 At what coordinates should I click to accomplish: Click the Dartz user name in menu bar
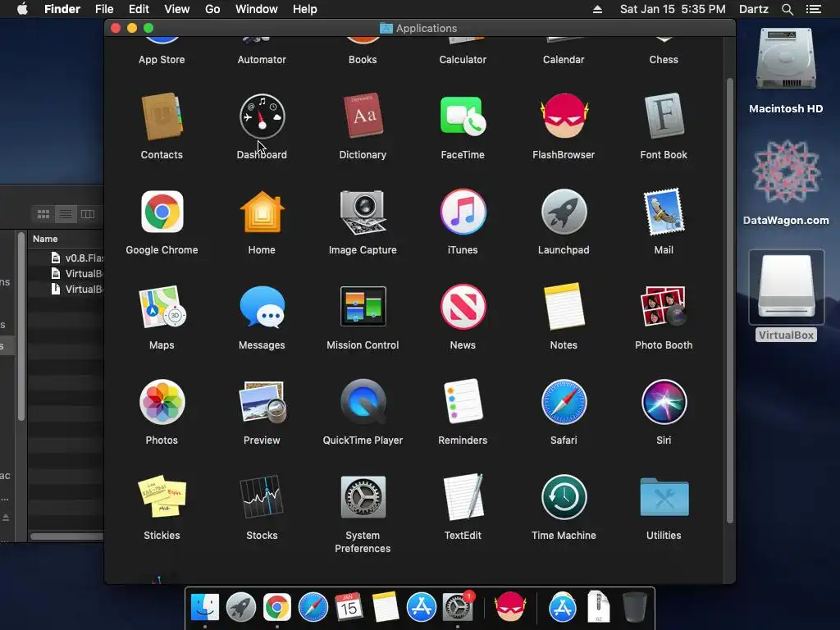[x=753, y=9]
